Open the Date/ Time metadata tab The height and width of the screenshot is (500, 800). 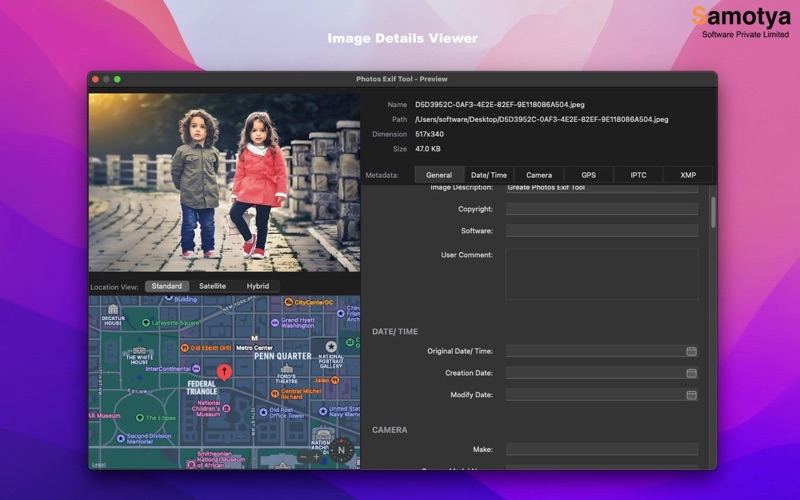489,175
